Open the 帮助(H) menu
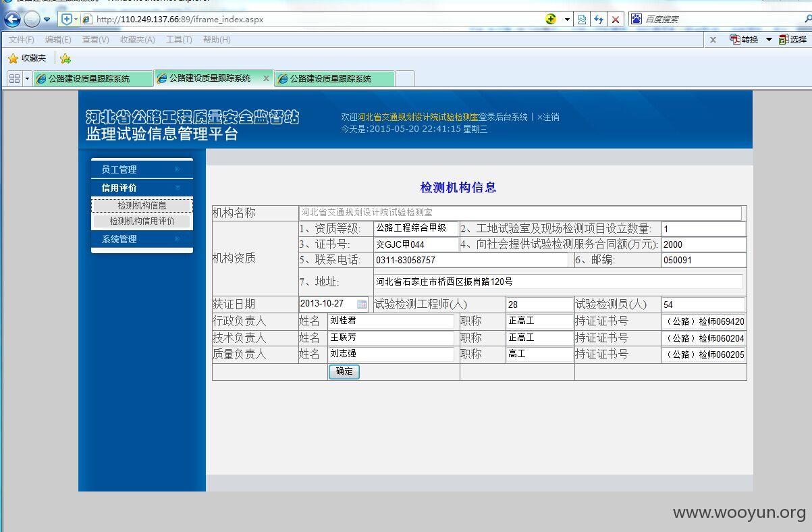Image resolution: width=812 pixels, height=532 pixels. pos(217,40)
